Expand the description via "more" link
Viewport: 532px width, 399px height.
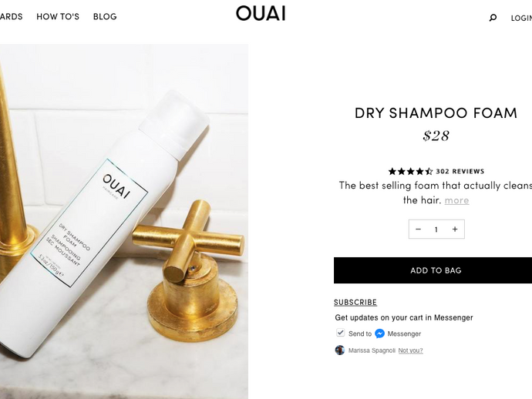pos(456,200)
